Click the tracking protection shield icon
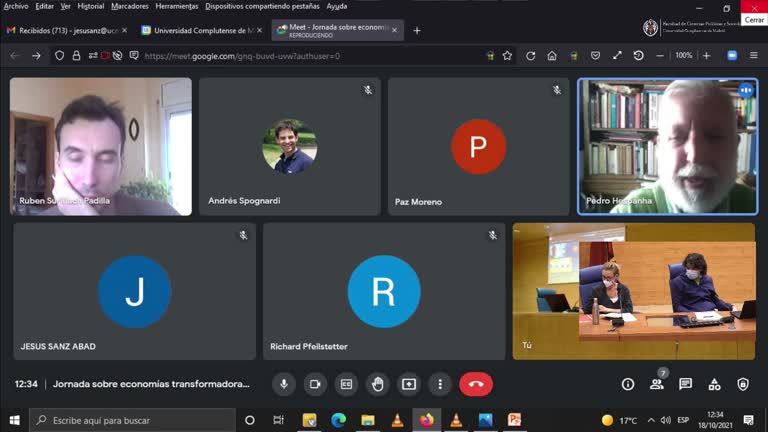Viewport: 768px width, 432px height. pyautogui.click(x=59, y=56)
